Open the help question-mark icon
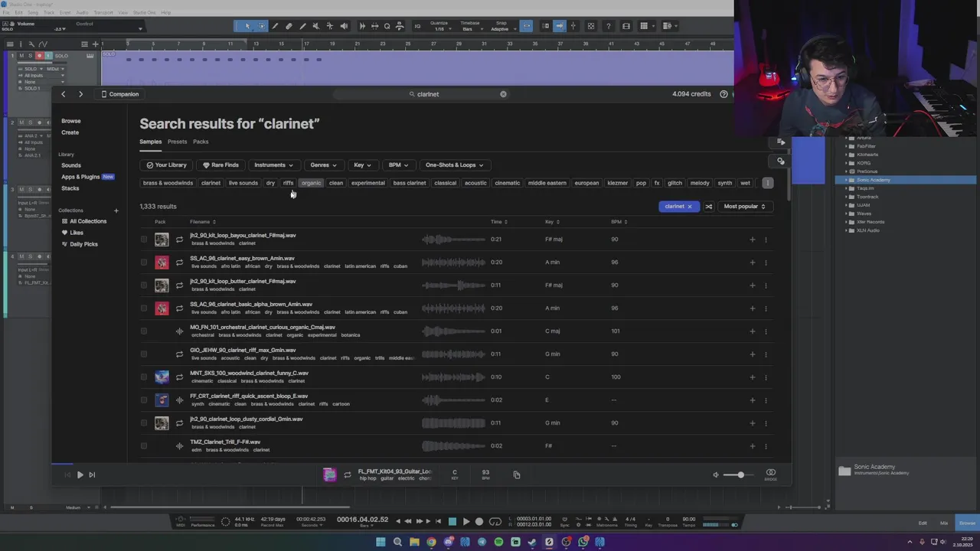The image size is (980, 551). [724, 94]
